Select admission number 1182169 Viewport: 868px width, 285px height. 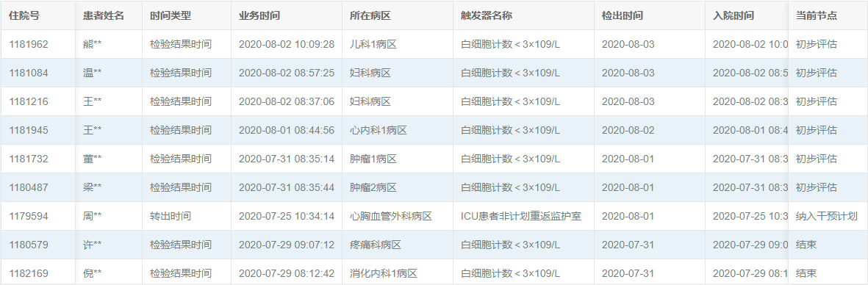[28, 273]
